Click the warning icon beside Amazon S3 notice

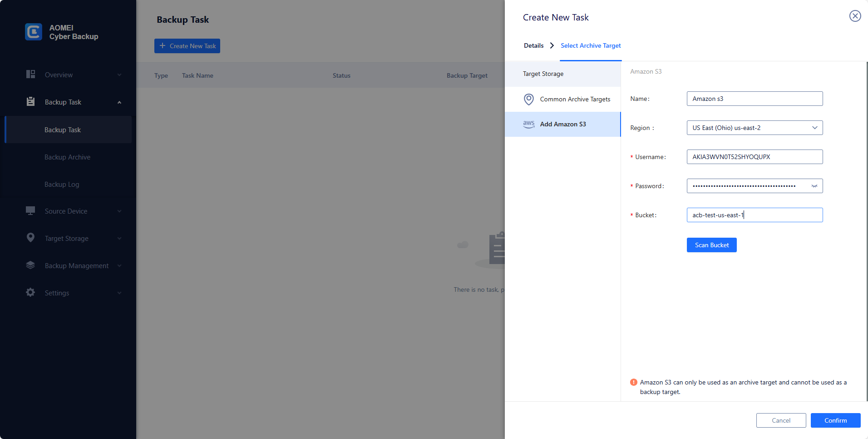pos(634,382)
